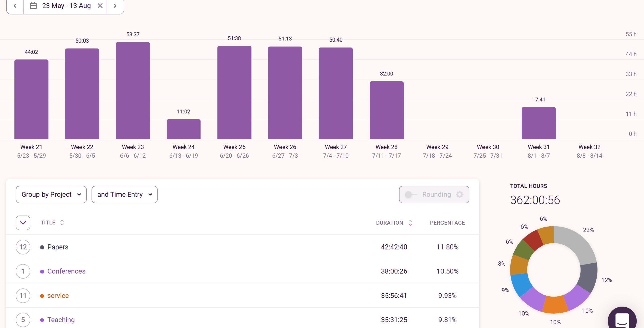Click orange 10% donut segment at bottom

click(x=555, y=305)
